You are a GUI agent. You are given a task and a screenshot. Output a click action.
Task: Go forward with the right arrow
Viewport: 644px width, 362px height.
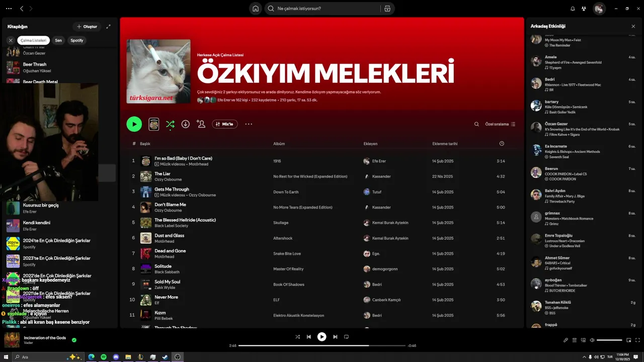pyautogui.click(x=31, y=9)
